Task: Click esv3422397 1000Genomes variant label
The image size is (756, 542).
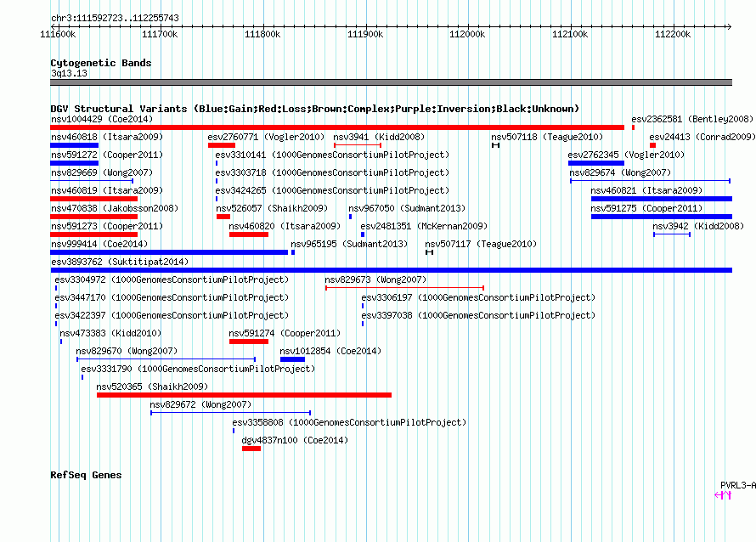Action: pyautogui.click(x=172, y=315)
